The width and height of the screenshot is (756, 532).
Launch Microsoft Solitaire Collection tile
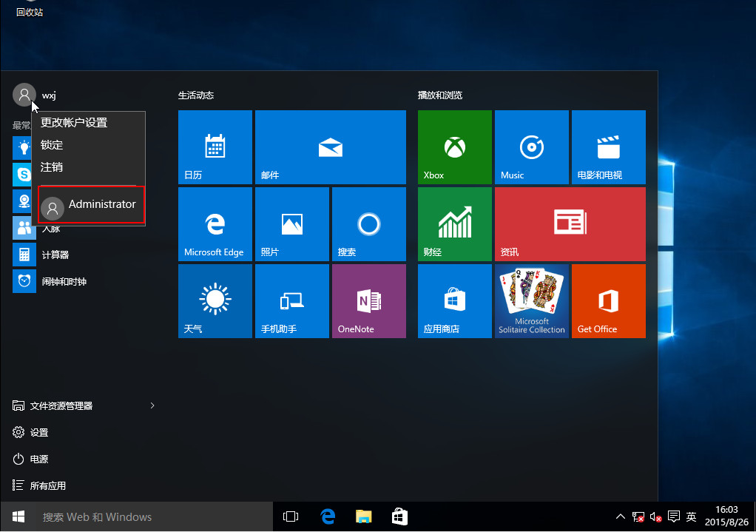[531, 301]
